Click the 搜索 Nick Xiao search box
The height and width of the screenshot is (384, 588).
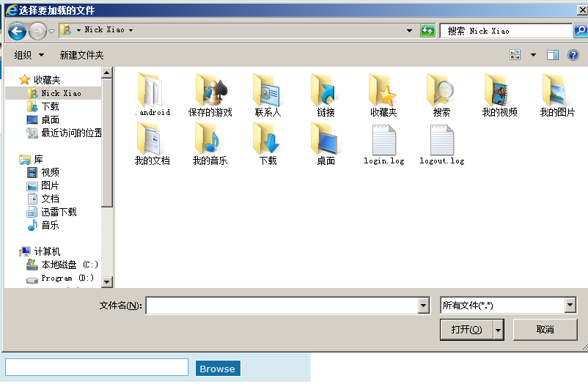506,31
